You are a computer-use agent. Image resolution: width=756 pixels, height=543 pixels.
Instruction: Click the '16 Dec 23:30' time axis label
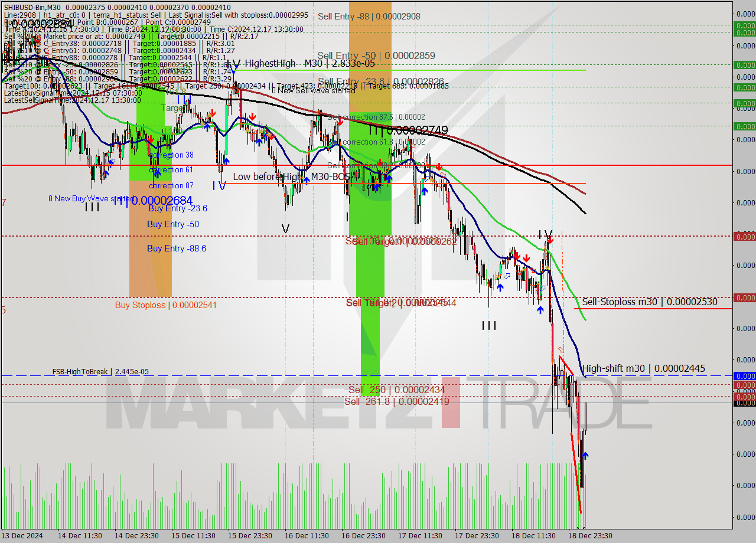pos(364,535)
